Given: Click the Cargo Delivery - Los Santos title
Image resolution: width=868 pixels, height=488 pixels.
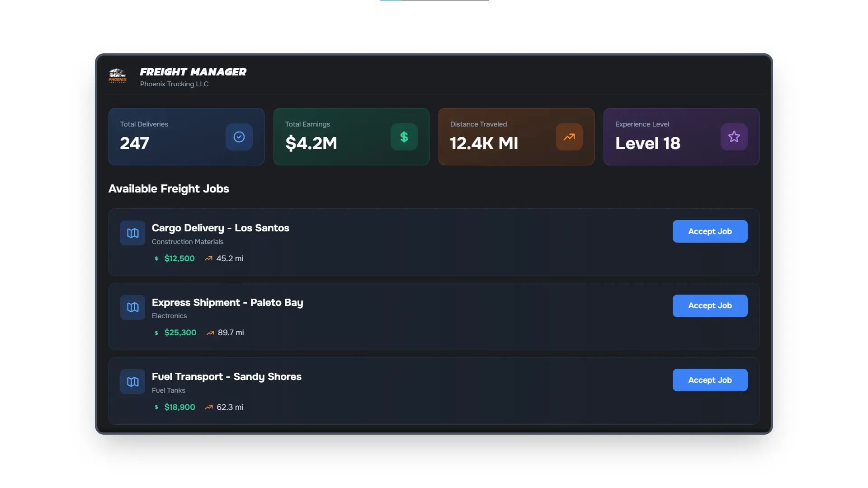Looking at the screenshot, I should coord(220,228).
